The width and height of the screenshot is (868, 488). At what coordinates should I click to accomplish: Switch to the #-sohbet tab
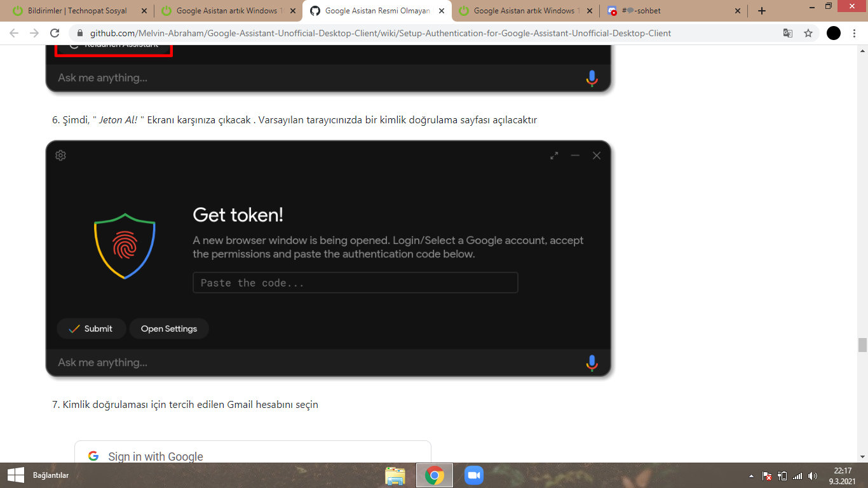coord(674,11)
